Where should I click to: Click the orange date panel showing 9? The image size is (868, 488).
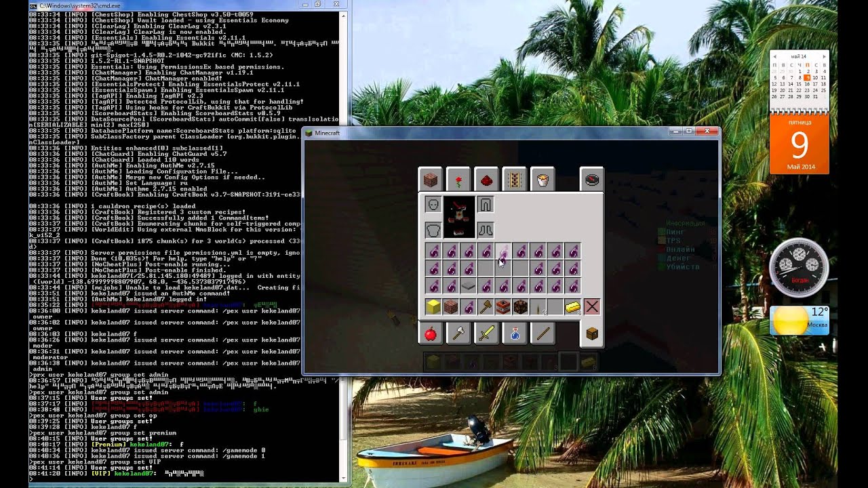click(799, 144)
